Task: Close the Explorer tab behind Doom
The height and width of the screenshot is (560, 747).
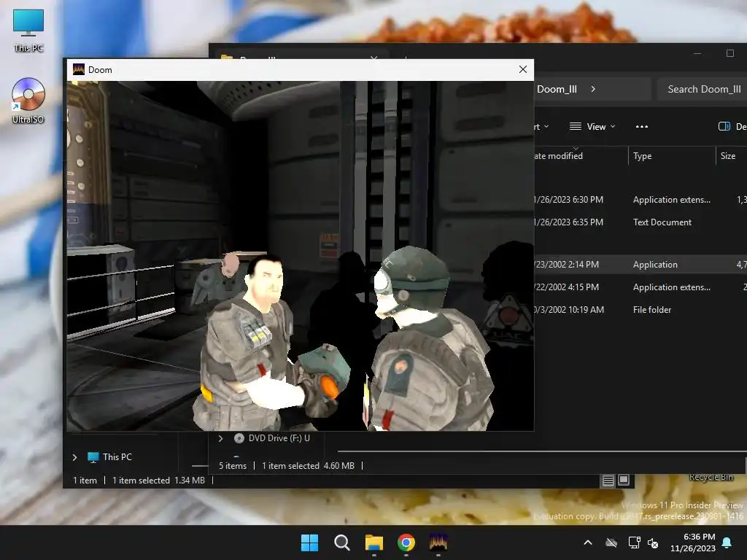Action: pos(374,57)
